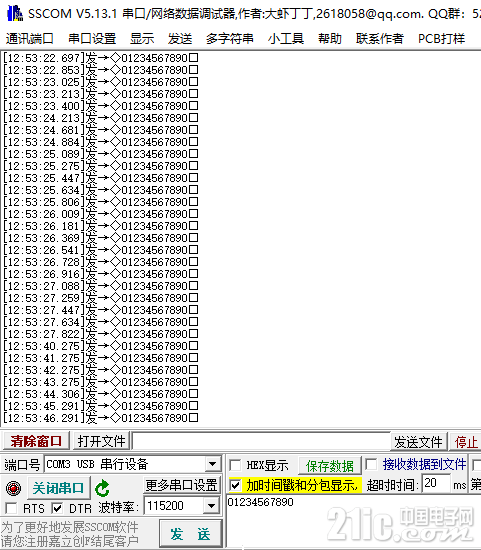481x550 pixels.
Task: Disable the DTR checkbox
Action: click(57, 508)
